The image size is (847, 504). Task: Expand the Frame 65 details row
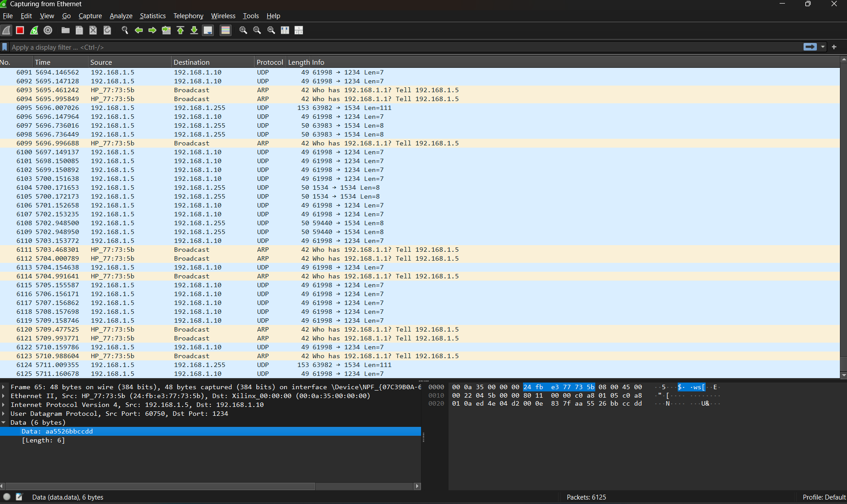coord(4,387)
